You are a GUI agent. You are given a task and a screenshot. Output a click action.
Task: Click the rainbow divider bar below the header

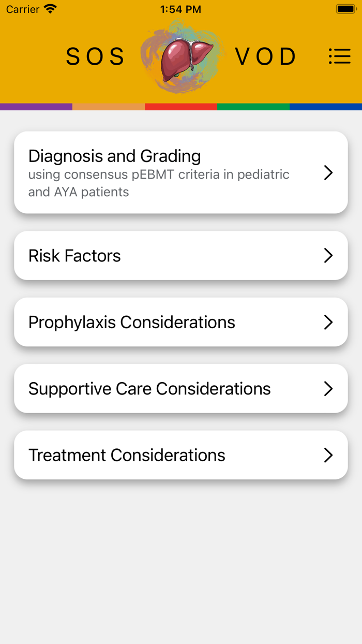tap(180, 107)
